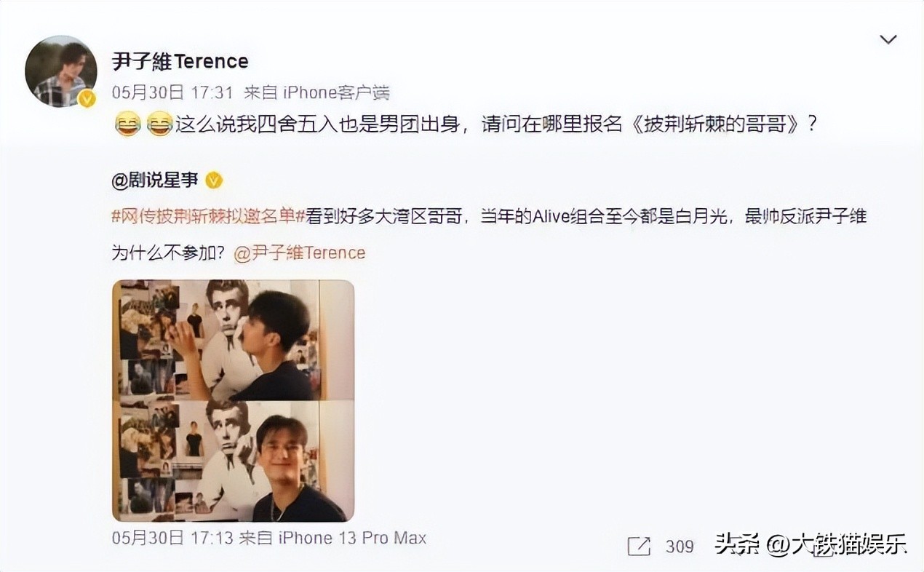924x572 pixels.
Task: Click the 309 repost count
Action: point(680,546)
